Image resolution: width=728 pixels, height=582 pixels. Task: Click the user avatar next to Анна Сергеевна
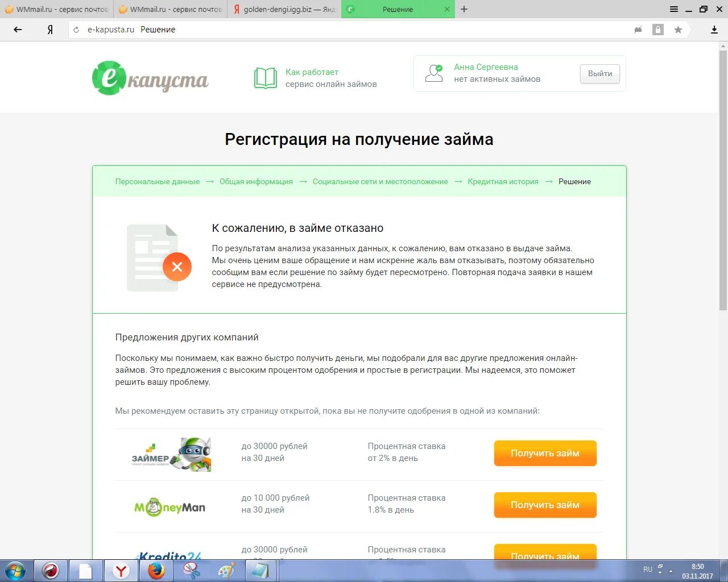pos(433,73)
